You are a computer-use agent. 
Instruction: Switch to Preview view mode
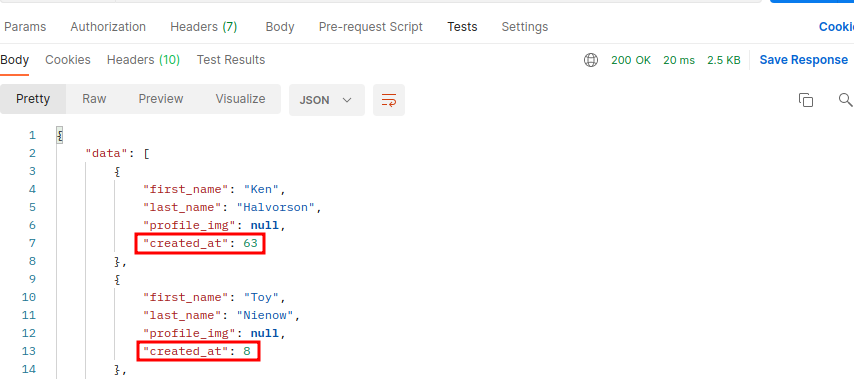point(161,99)
